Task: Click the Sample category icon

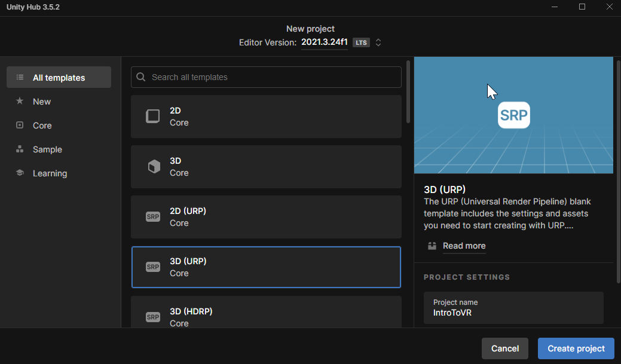Action: click(x=20, y=149)
